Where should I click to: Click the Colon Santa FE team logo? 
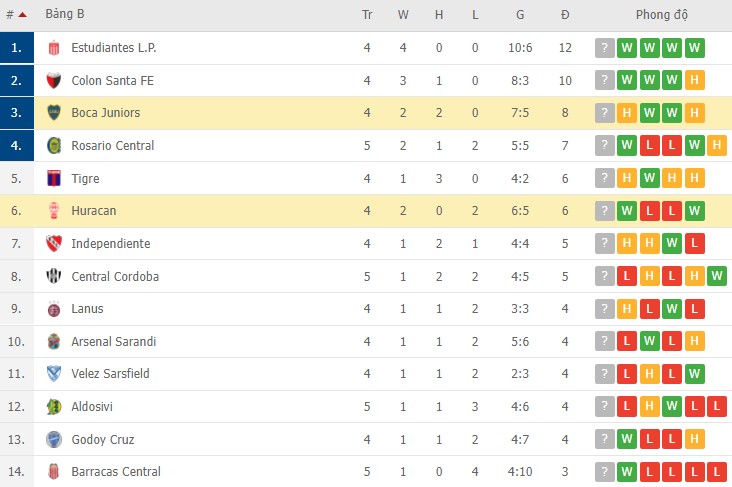point(54,81)
